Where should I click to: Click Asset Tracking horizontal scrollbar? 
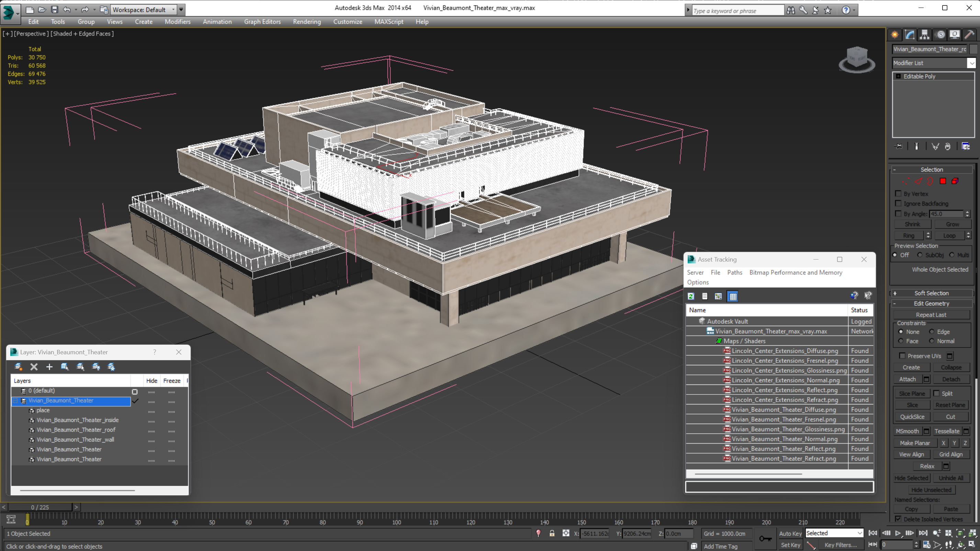pos(748,474)
